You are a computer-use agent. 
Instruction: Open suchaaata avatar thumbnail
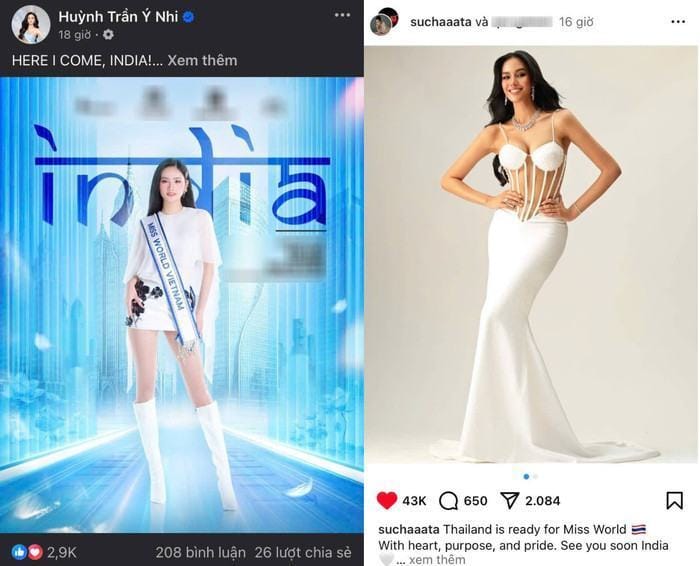click(x=383, y=22)
